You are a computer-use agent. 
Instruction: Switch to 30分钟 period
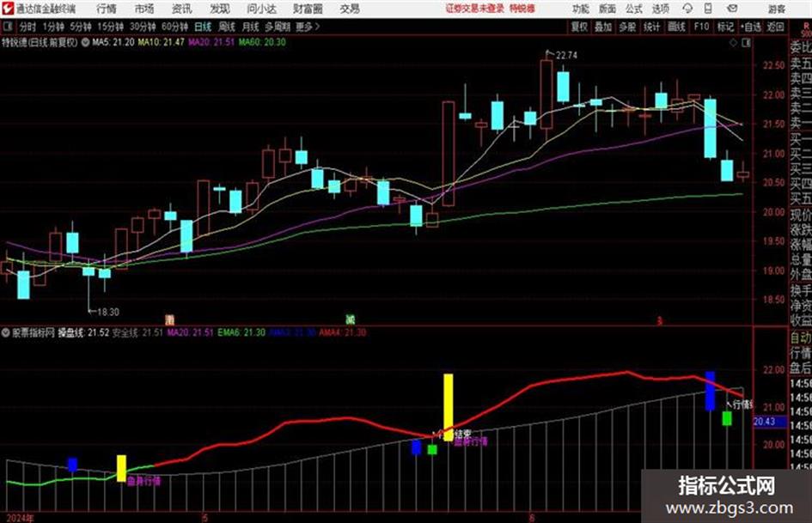pos(143,27)
